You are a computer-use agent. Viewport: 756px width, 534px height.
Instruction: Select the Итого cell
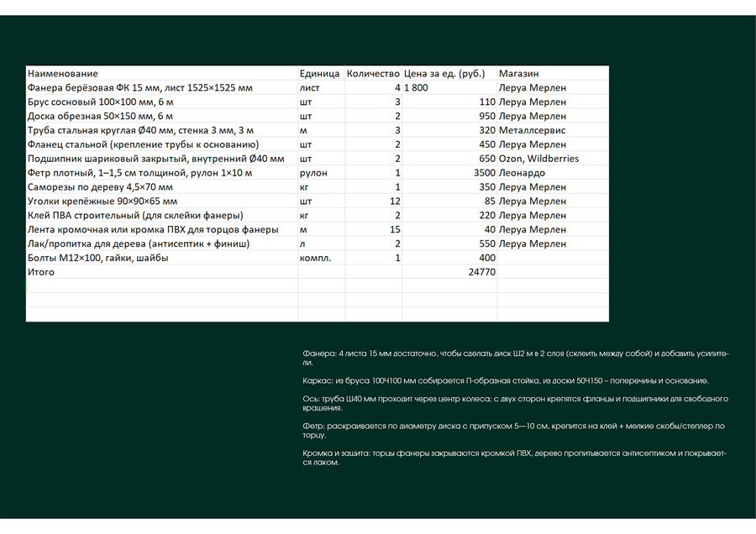161,272
